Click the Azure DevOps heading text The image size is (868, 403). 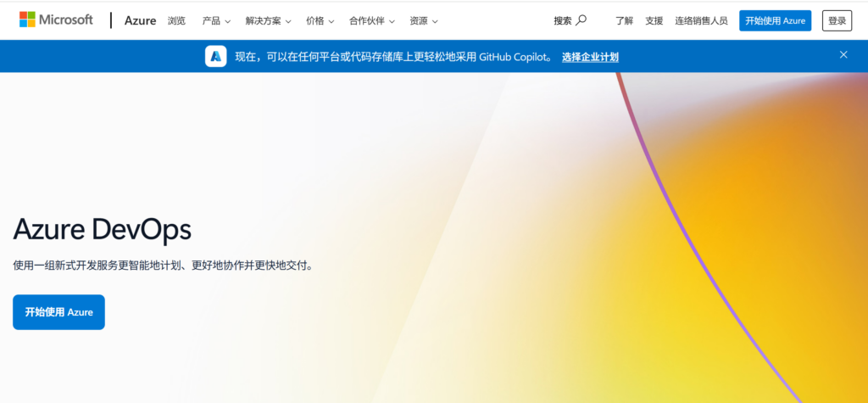103,229
